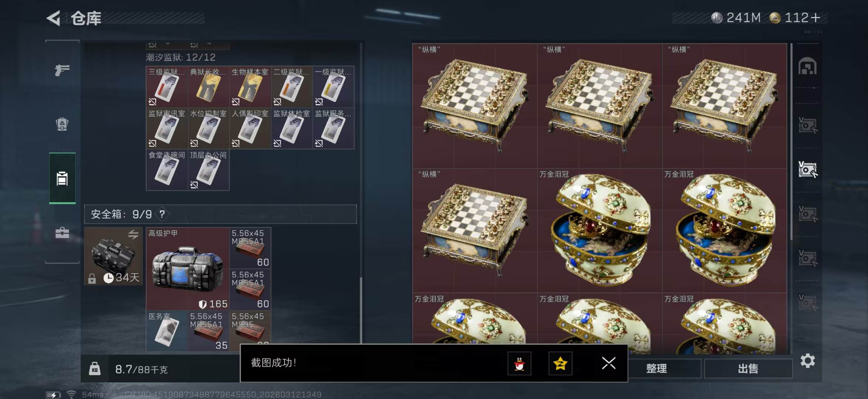Select the highlighted keycard holder sidebar tab
Screen dimensions: 868x399
62,178
